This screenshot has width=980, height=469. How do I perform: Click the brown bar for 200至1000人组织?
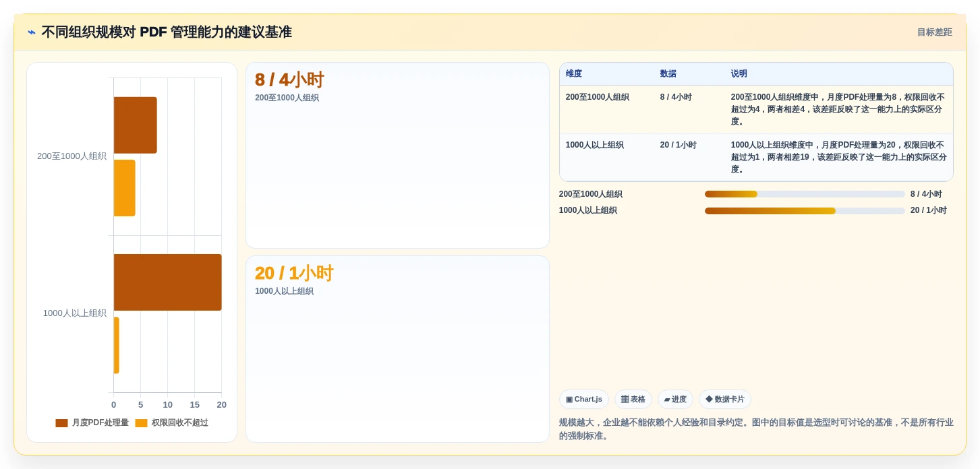click(x=135, y=125)
